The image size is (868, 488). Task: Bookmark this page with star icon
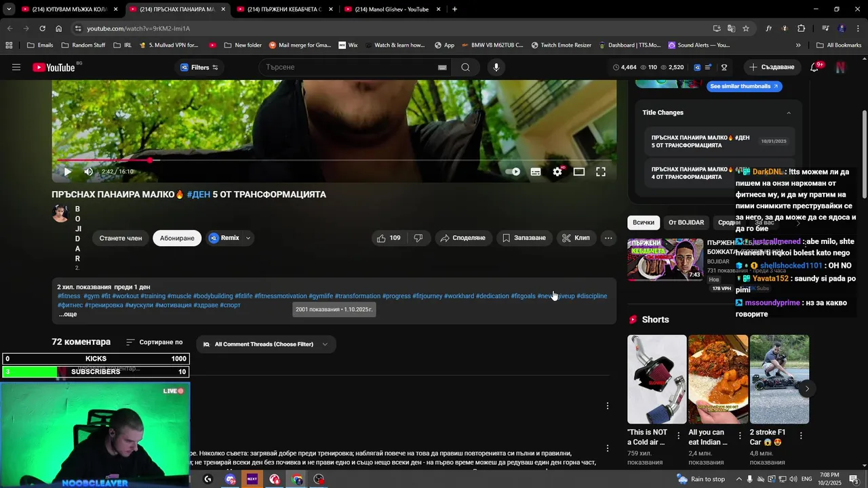point(746,28)
